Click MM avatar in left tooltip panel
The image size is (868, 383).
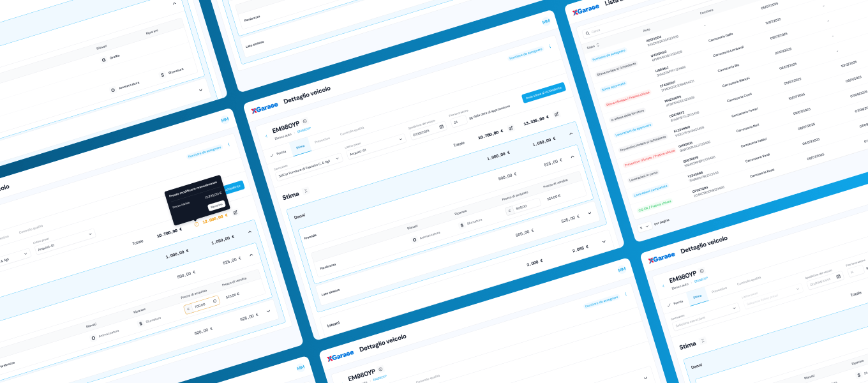(225, 120)
